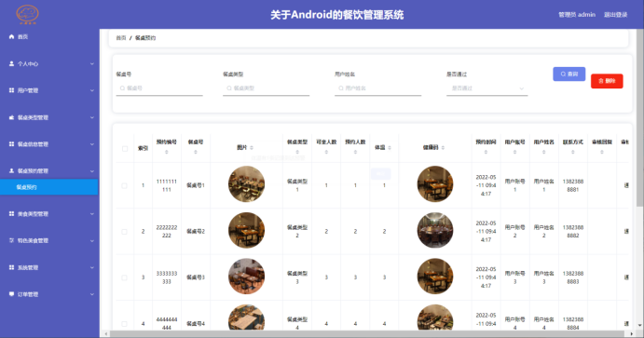644x338 pixels.
Task: Click the 订单管理 sidebar icon
Action: click(x=11, y=294)
